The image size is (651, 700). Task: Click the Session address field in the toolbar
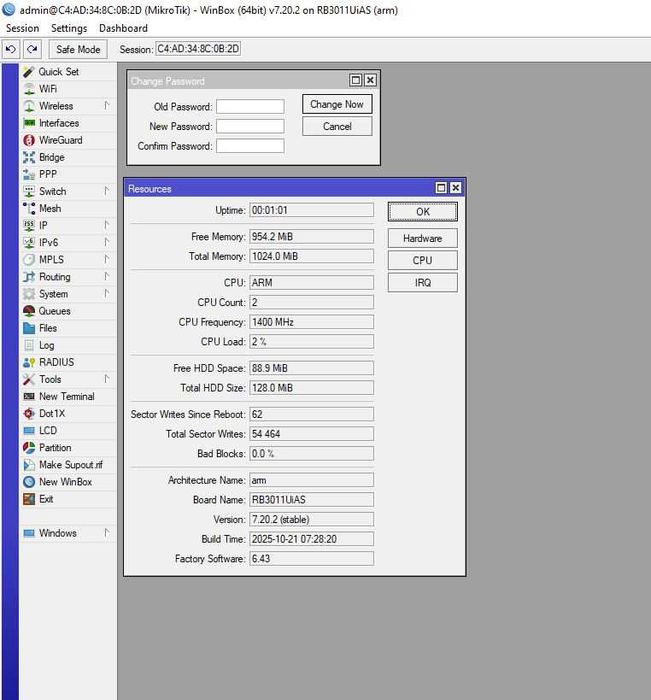(x=198, y=49)
